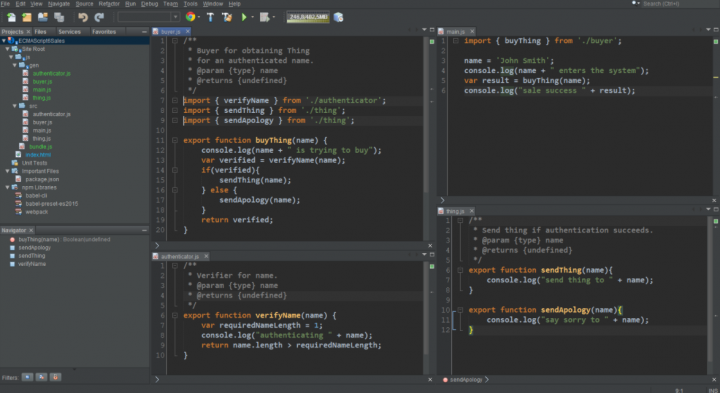The height and width of the screenshot is (393, 720).
Task: Collapse the src folder node
Action: (15, 106)
